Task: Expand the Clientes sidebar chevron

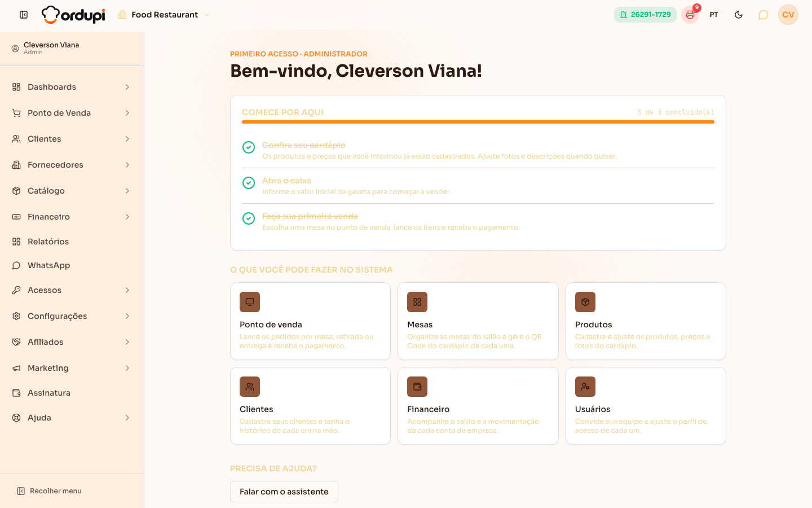Action: pyautogui.click(x=127, y=139)
